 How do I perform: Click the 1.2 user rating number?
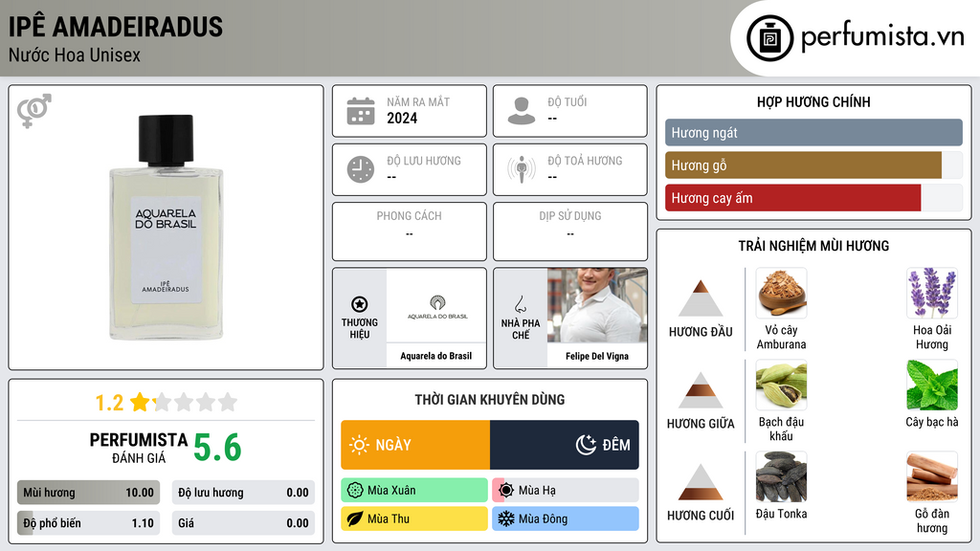[109, 403]
